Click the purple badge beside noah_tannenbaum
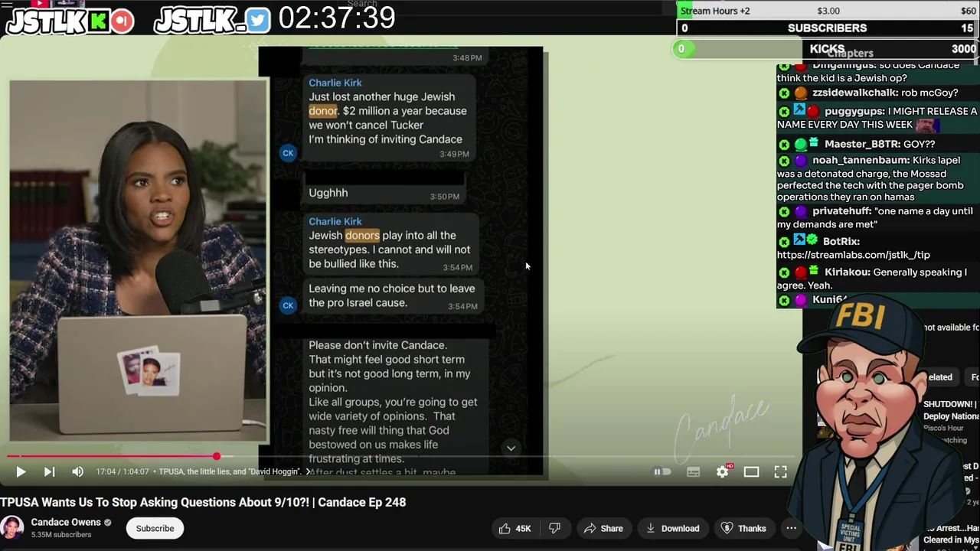Screen dimensions: 980x551 800,161
